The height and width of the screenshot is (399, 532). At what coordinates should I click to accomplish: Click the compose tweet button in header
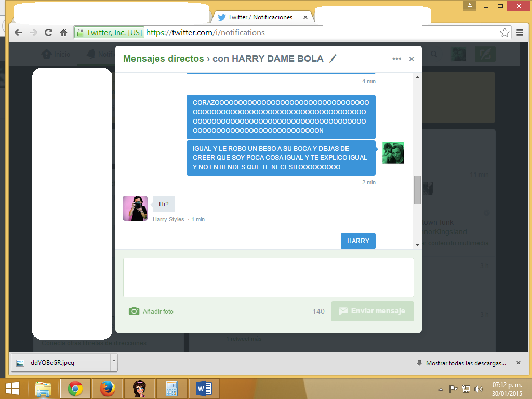click(x=485, y=54)
